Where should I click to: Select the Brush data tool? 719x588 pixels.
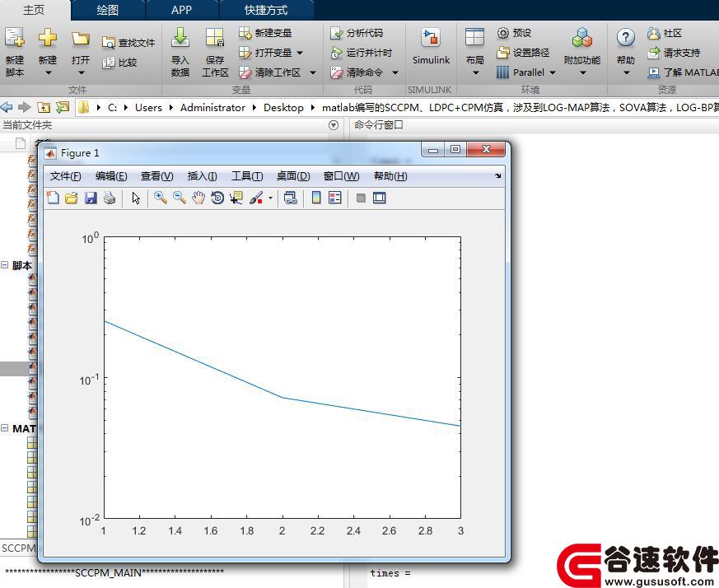tap(256, 198)
